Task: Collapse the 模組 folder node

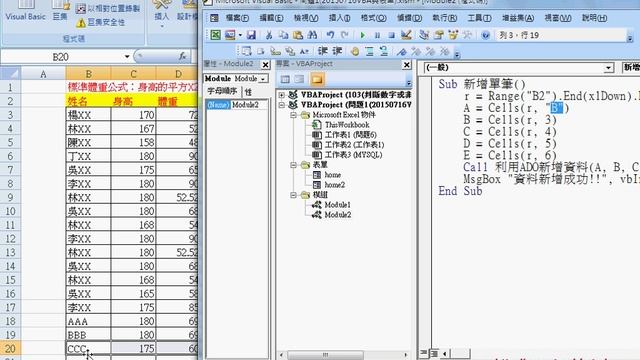Action: (293, 195)
